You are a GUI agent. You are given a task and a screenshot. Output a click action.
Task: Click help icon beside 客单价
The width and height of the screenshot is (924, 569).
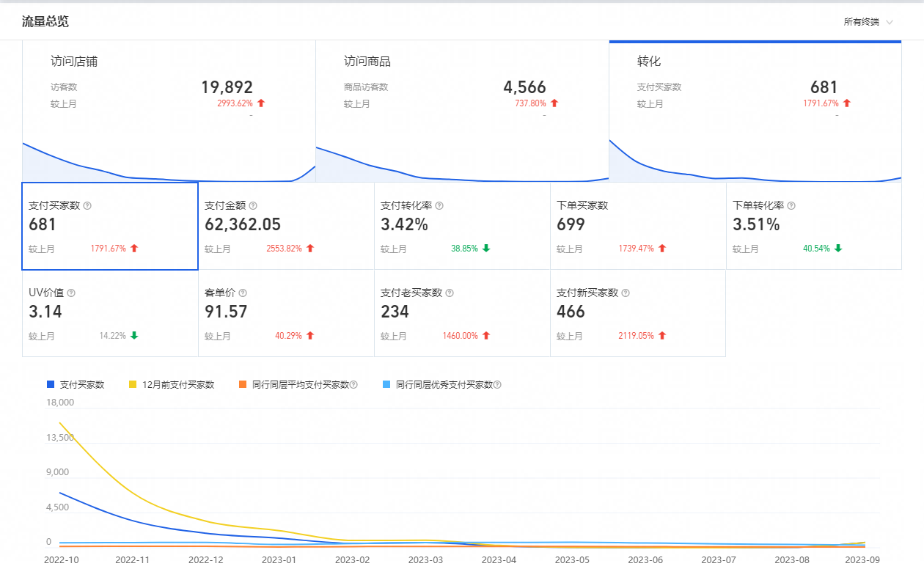(243, 293)
